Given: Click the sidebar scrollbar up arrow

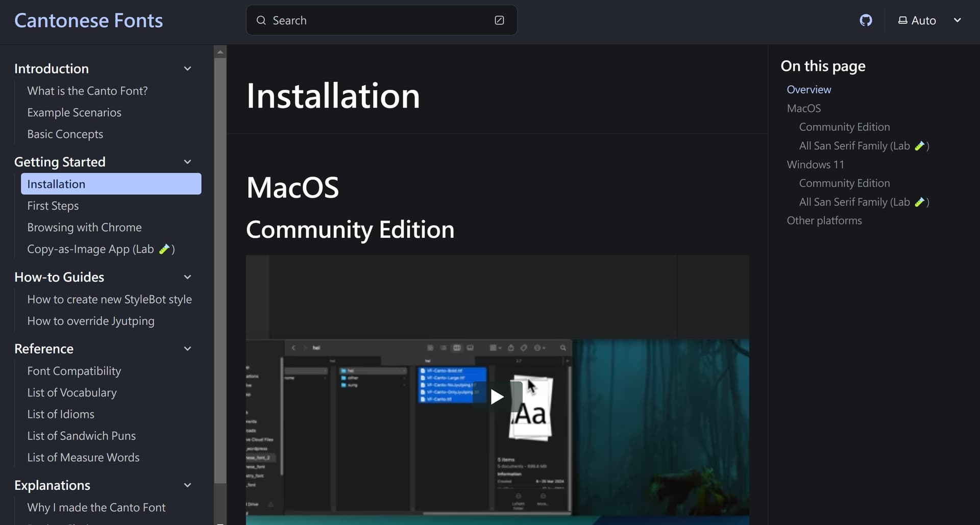Looking at the screenshot, I should tap(220, 52).
